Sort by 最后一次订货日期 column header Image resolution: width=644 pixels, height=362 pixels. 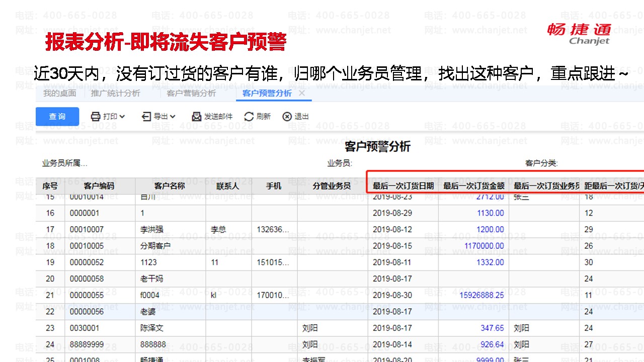pos(403,186)
